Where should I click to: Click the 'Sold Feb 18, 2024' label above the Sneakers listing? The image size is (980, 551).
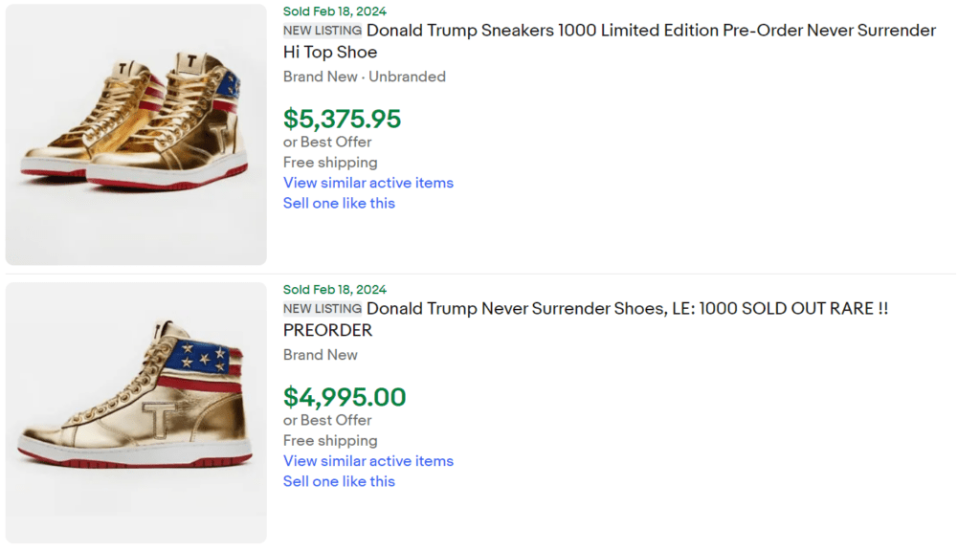pyautogui.click(x=335, y=11)
